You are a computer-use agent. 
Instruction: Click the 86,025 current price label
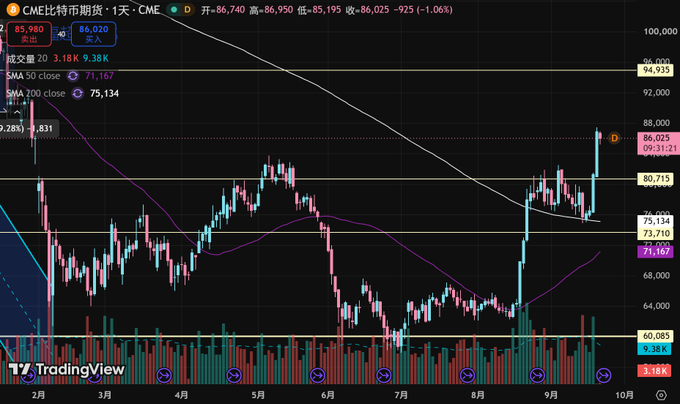click(x=656, y=138)
